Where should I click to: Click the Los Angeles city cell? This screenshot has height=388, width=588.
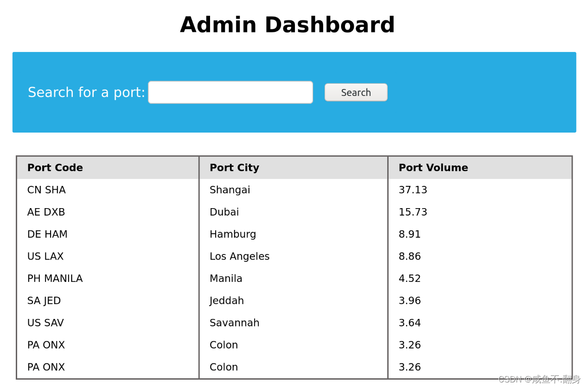[x=239, y=257]
